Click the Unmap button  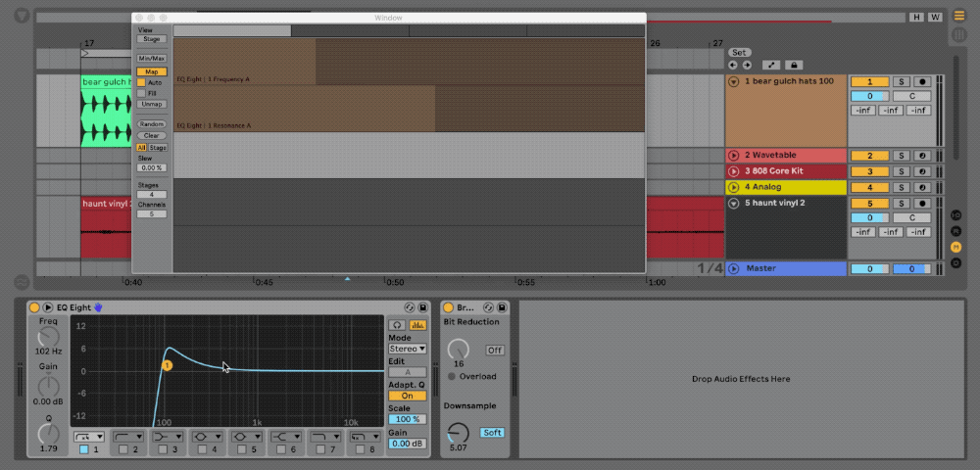(x=151, y=104)
